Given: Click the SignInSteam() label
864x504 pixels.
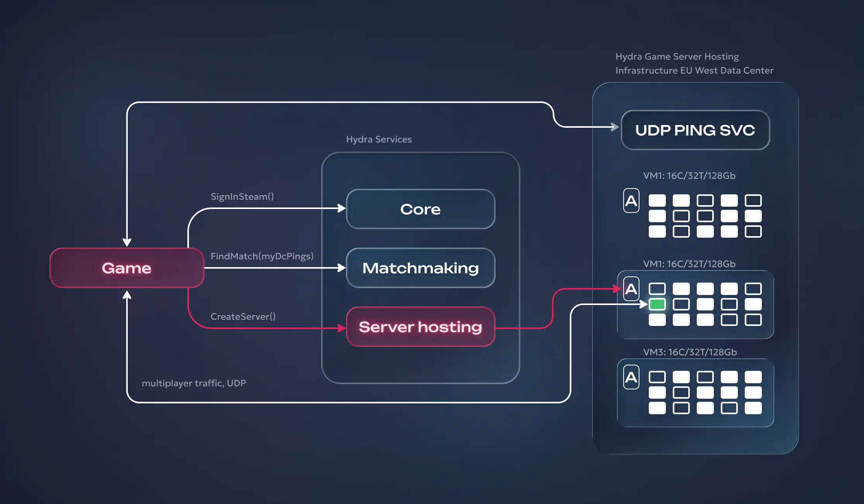Looking at the screenshot, I should tap(242, 197).
